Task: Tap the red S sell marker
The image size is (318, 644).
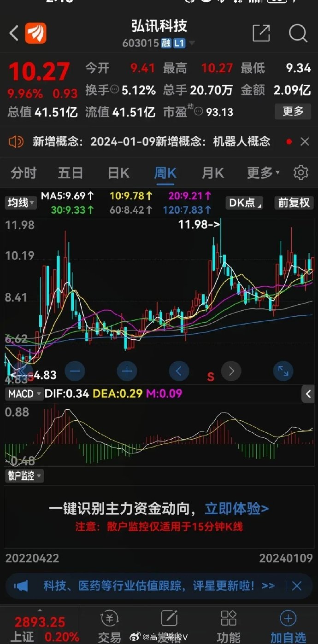Action: pyautogui.click(x=211, y=377)
